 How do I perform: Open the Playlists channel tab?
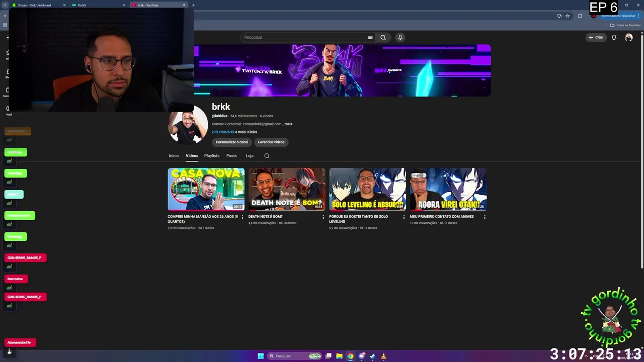[212, 156]
